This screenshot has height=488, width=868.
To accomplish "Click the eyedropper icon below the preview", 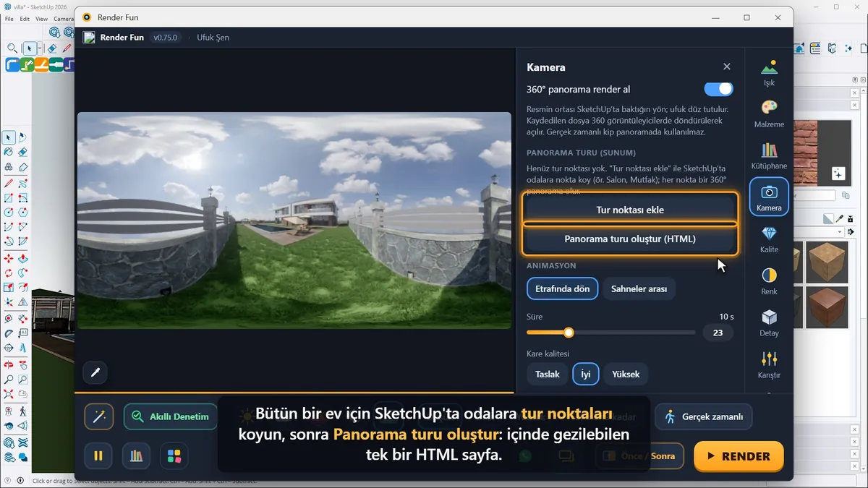I will (95, 372).
